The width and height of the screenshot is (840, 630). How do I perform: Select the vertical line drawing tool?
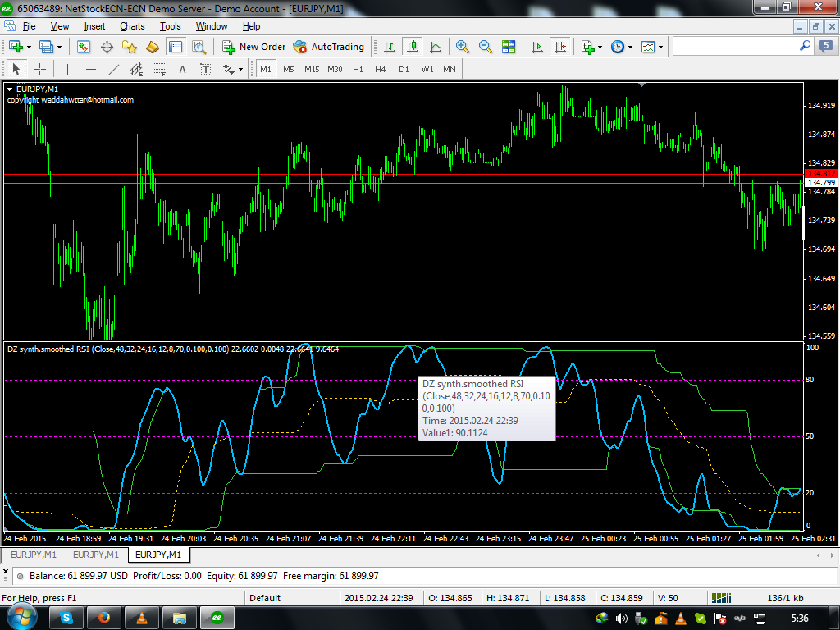(67, 70)
